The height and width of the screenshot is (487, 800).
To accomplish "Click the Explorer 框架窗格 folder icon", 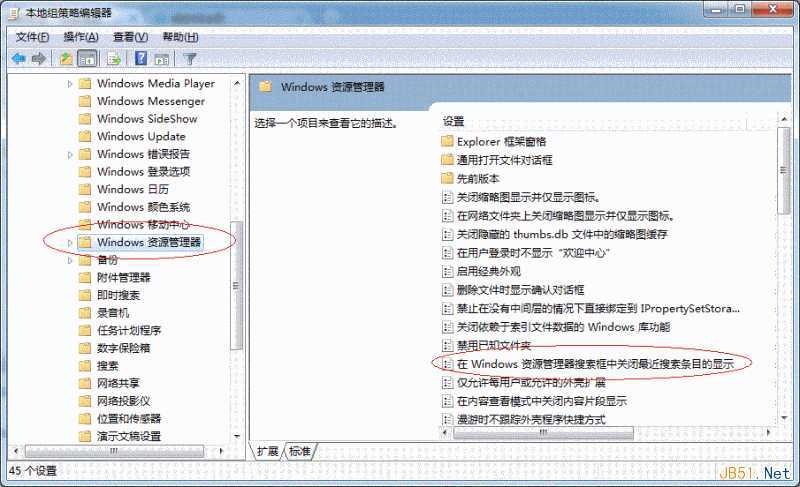I will (x=447, y=141).
